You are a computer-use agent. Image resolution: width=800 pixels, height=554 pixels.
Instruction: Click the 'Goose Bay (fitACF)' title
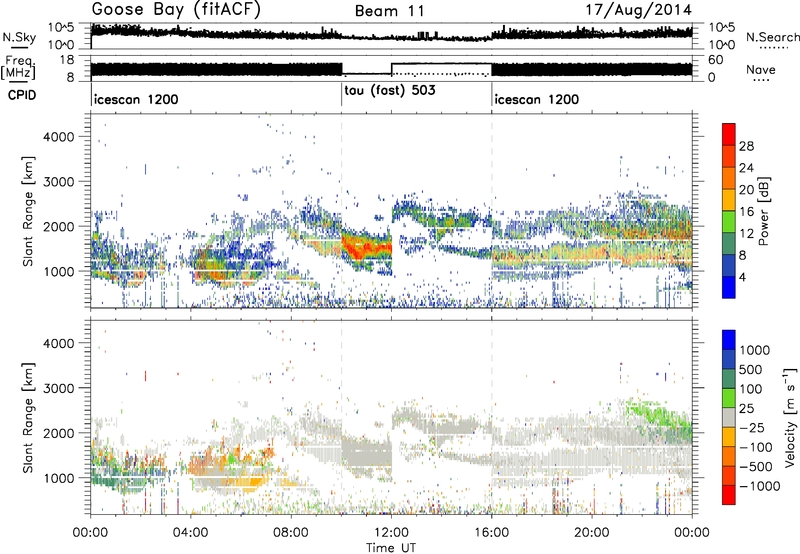(x=176, y=10)
